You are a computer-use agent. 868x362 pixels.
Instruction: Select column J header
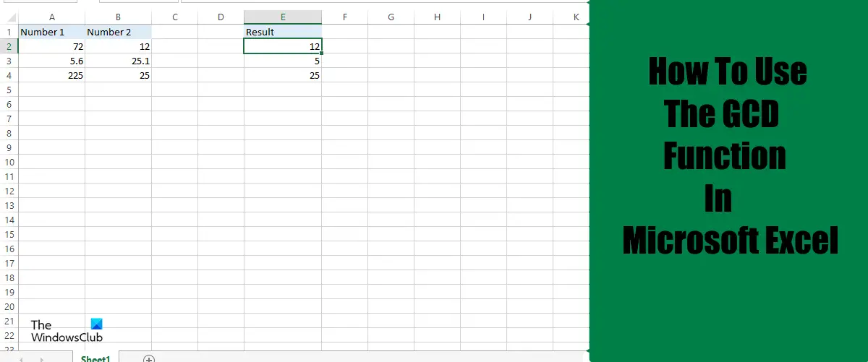[529, 17]
